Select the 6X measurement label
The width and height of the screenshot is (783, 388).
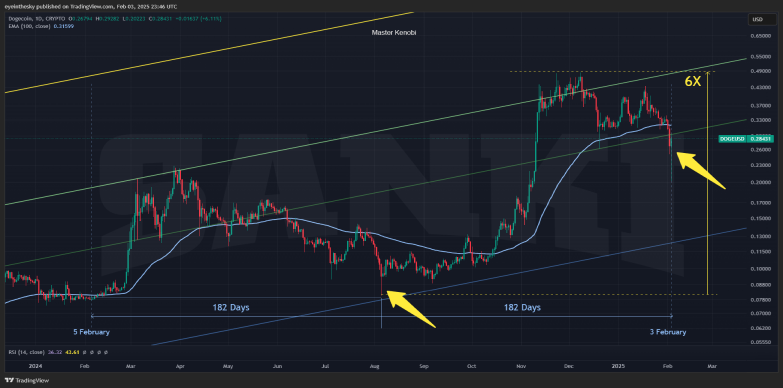click(692, 82)
